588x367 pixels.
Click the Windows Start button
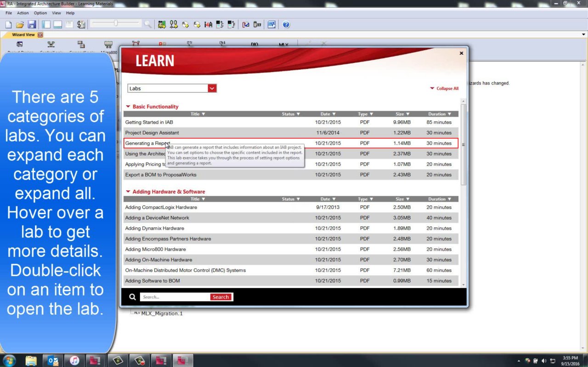pyautogui.click(x=9, y=361)
